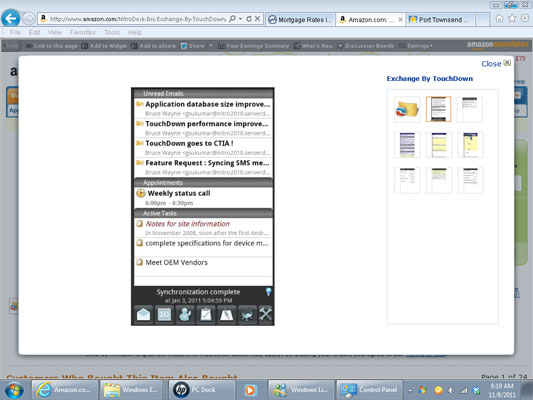Open the File menu
The height and width of the screenshot is (400, 533).
click(x=15, y=32)
